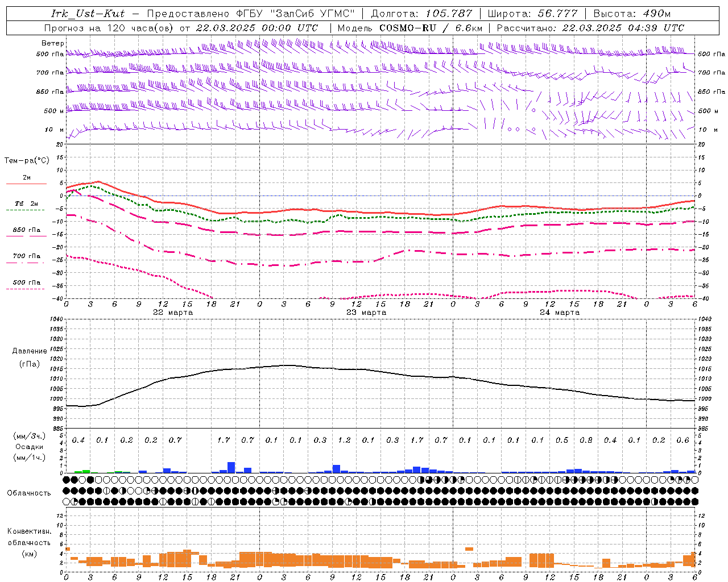This screenshot has height=582, width=728.
Task: Click the 1.2 three-hour precipitation value
Action: coord(344,440)
